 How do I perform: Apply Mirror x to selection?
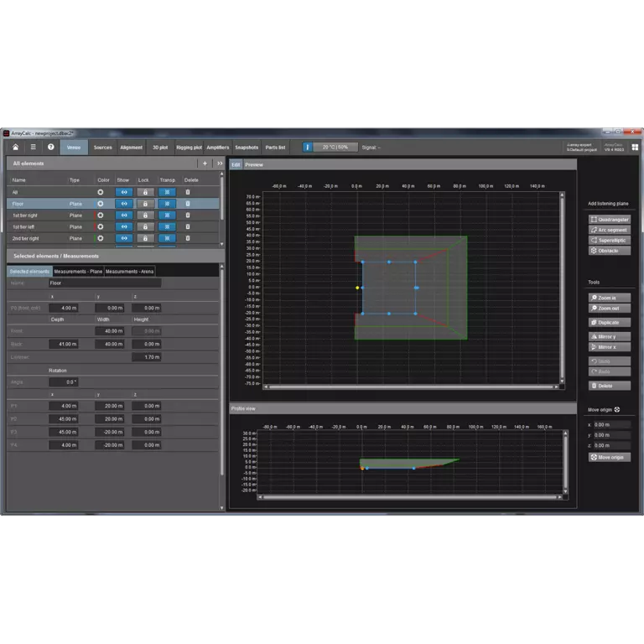[610, 347]
